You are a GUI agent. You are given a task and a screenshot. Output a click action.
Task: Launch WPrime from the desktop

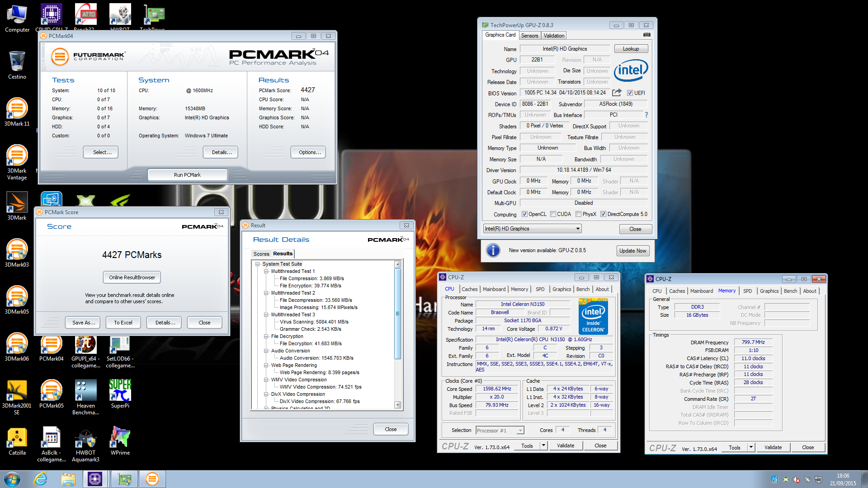tap(120, 441)
